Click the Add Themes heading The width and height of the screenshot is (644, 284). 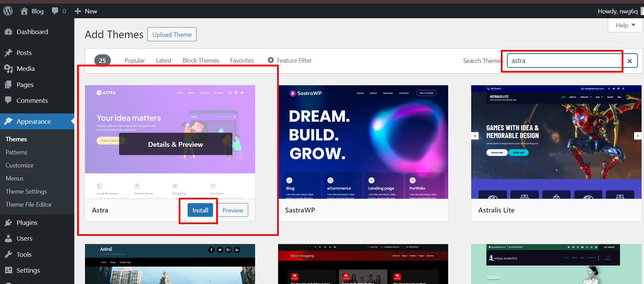[x=114, y=34]
